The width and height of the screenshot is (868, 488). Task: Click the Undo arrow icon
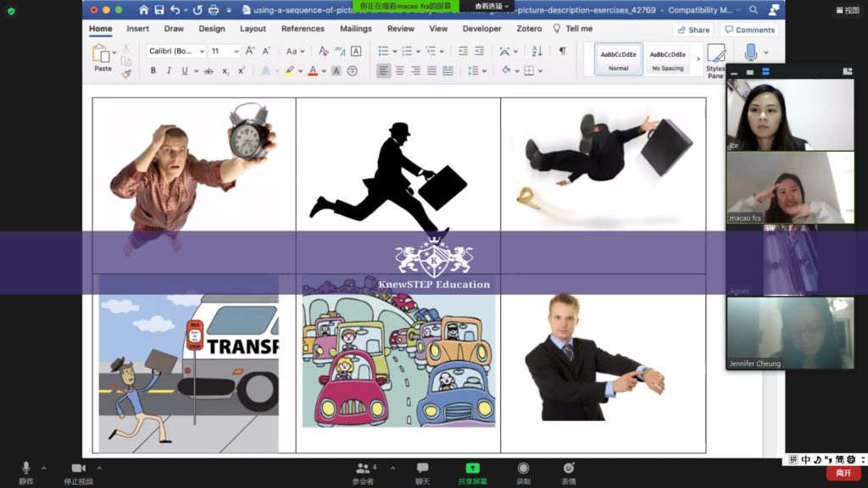pos(175,10)
